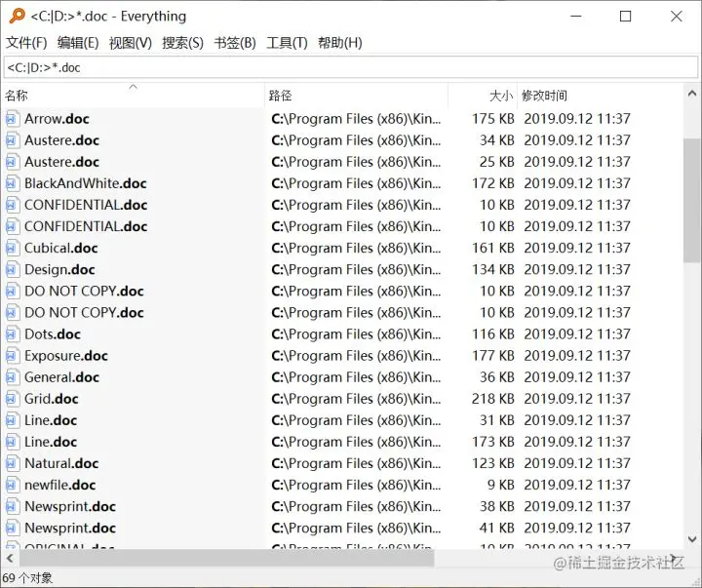Select file name newfile.doc
This screenshot has width=702, height=588.
60,485
